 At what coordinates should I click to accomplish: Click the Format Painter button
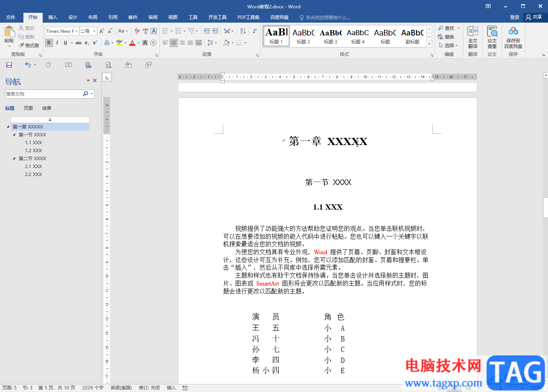[x=29, y=45]
